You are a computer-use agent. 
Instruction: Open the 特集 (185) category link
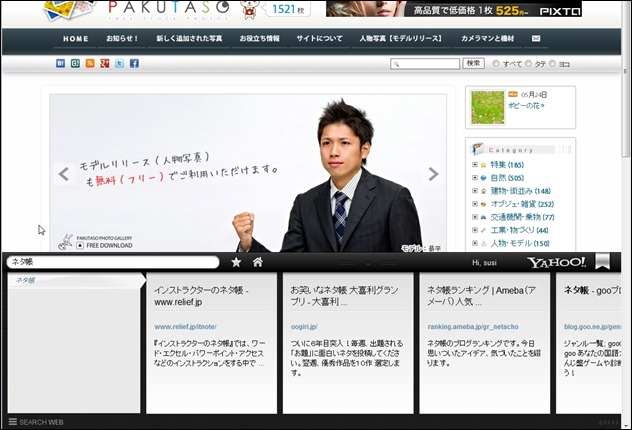pyautogui.click(x=507, y=165)
